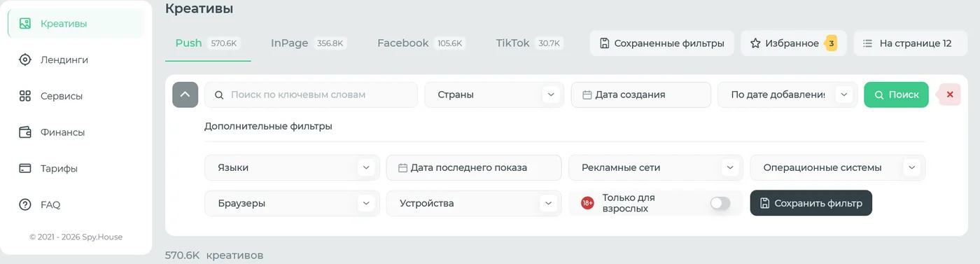Go to Сервисы section
This screenshot has height=264, width=980.
(x=76, y=96)
